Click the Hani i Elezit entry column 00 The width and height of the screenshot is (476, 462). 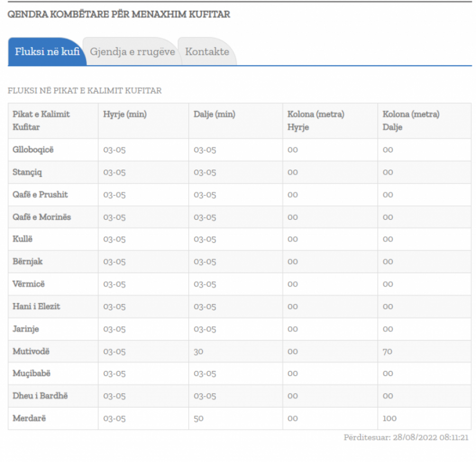coord(292,307)
